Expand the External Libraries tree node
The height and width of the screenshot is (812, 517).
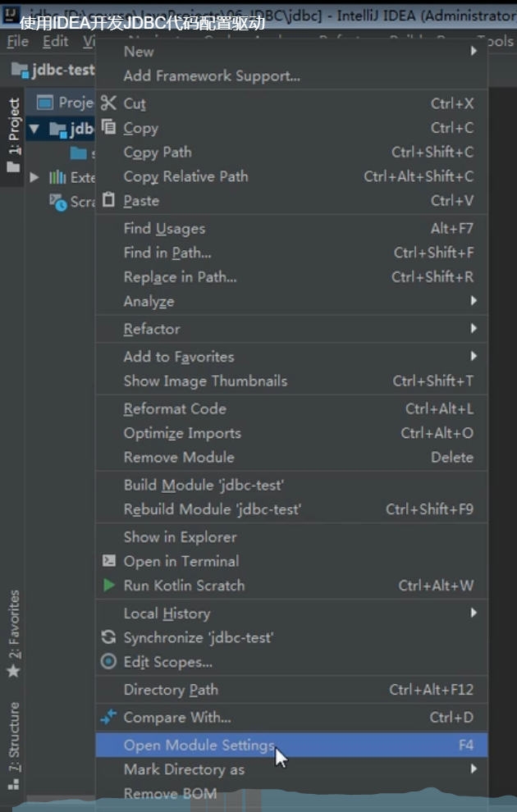[x=34, y=177]
